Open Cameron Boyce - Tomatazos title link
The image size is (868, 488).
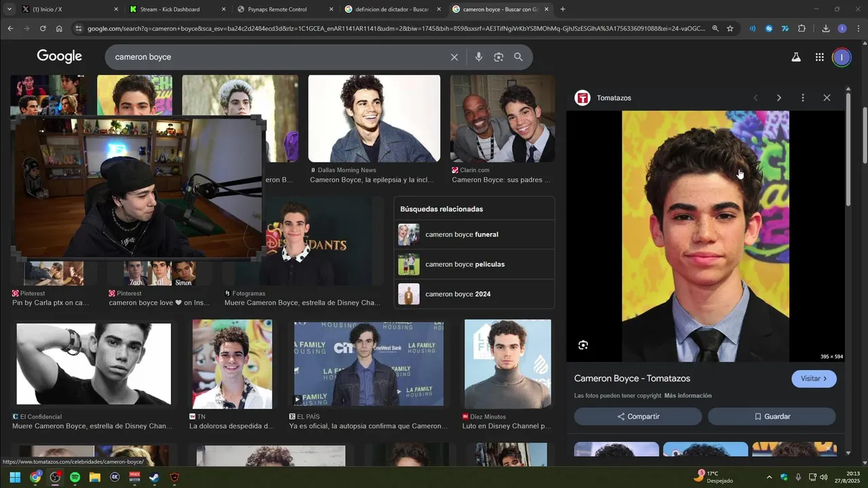click(632, 378)
